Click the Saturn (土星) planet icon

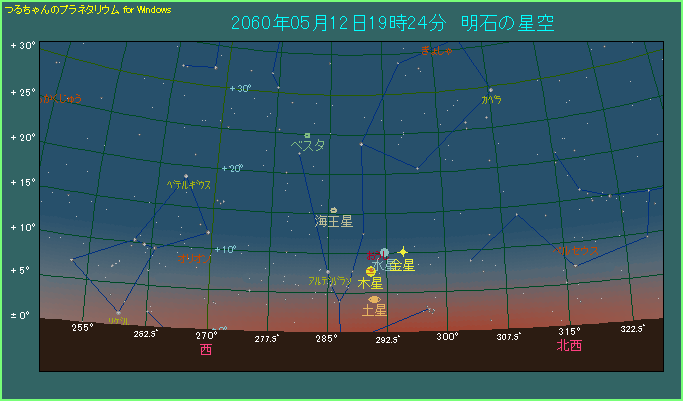[374, 299]
